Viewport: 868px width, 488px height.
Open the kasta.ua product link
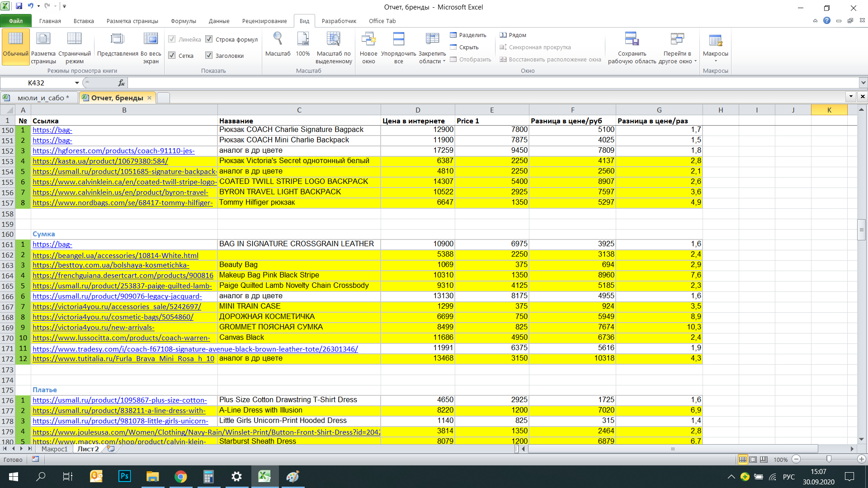click(x=100, y=161)
